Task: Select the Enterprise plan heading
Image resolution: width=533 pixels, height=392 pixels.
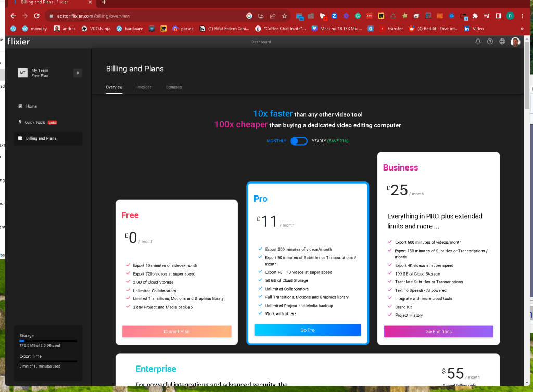Action: (x=156, y=369)
